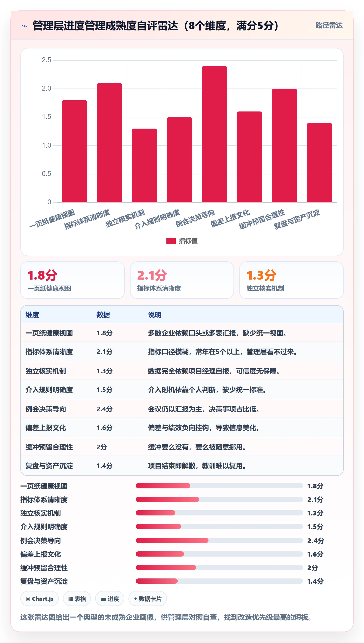Image resolution: width=364 pixels, height=643 pixels.
Task: Select table row 指标体系清晰度
Action: (x=182, y=352)
